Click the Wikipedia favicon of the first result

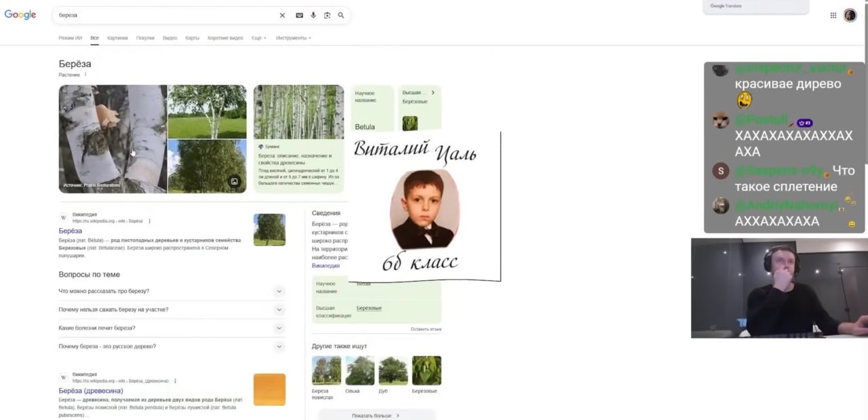[x=64, y=218]
